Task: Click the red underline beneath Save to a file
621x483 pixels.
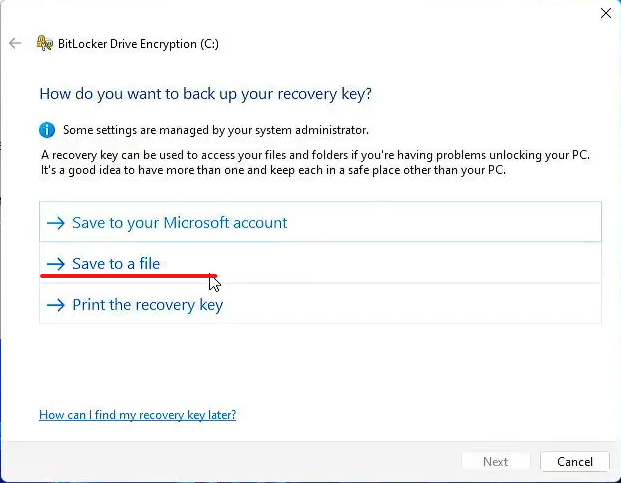Action: click(128, 276)
